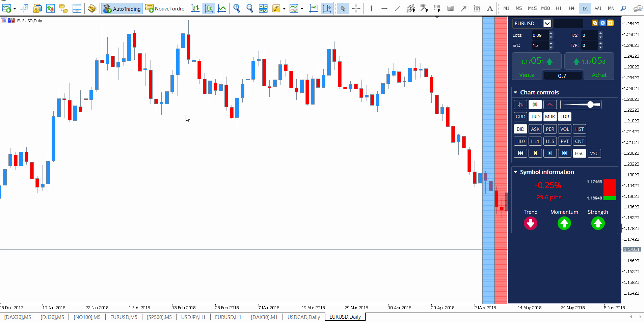Image resolution: width=644 pixels, height=322 pixels.
Task: Open the Indicators list icon
Action: tap(276, 8)
